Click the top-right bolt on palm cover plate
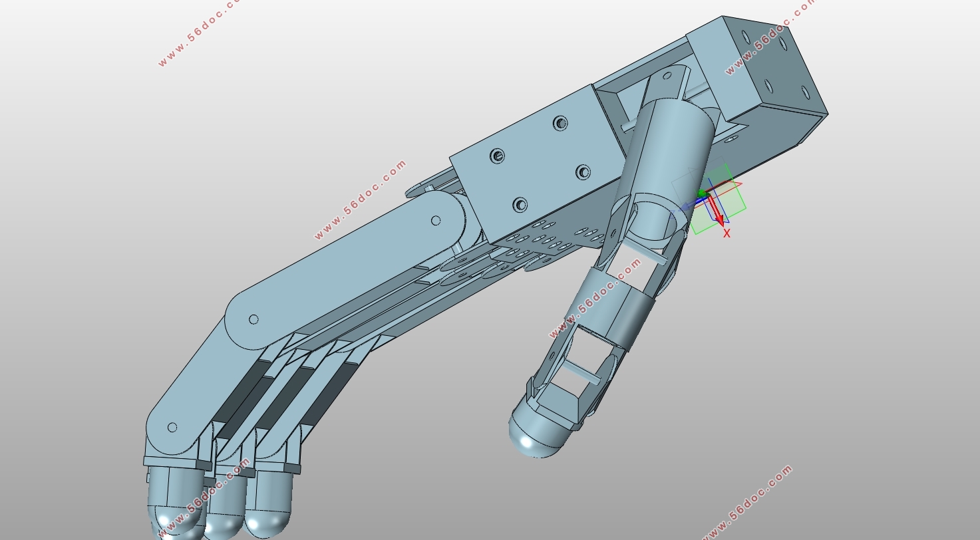 (x=560, y=123)
